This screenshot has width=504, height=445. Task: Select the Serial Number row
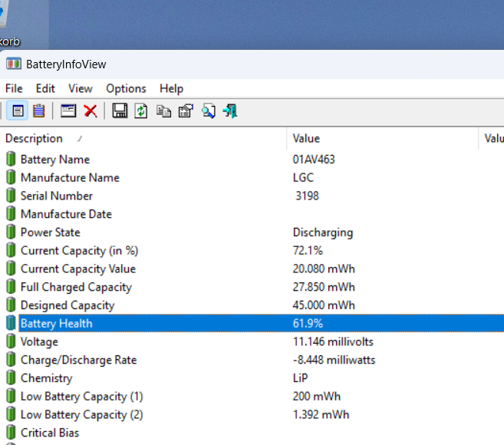252,196
